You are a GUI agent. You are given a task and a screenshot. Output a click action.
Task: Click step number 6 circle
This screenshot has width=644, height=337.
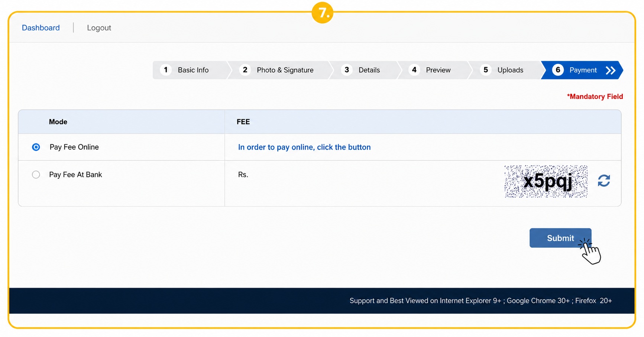tap(558, 70)
